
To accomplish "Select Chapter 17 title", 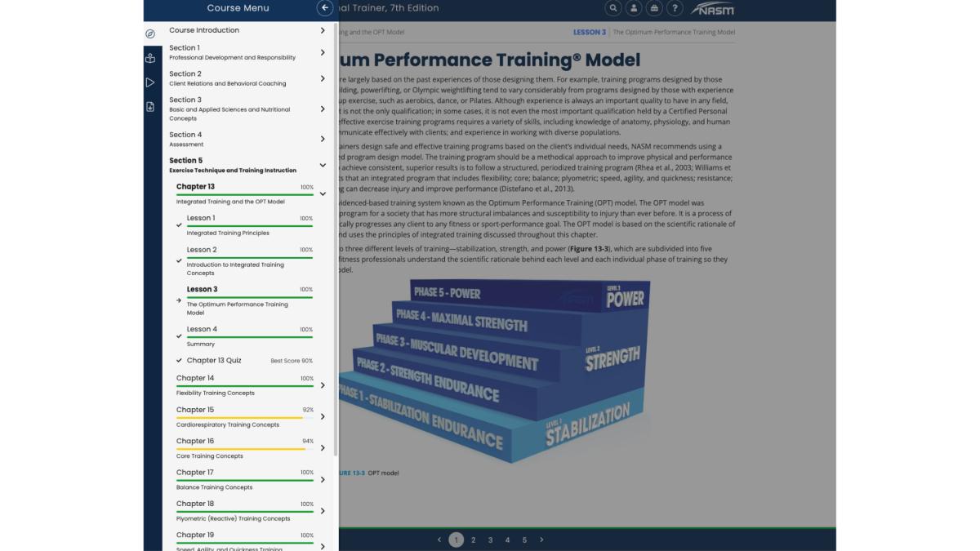I will coord(195,472).
